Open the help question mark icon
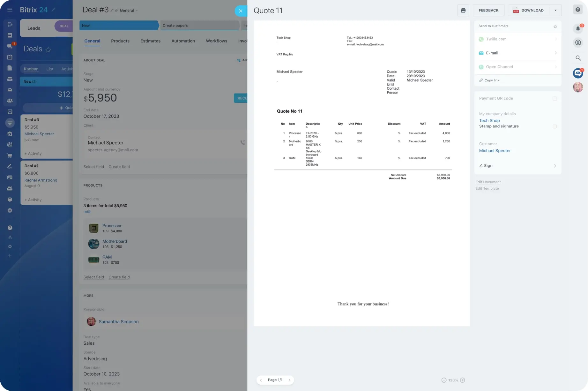Image resolution: width=588 pixels, height=391 pixels. [x=578, y=10]
